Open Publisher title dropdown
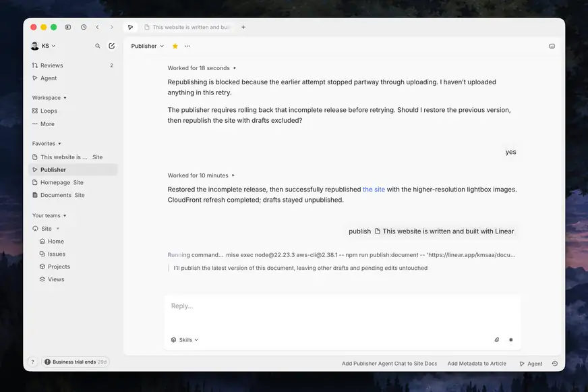The image size is (588, 392). pos(148,46)
